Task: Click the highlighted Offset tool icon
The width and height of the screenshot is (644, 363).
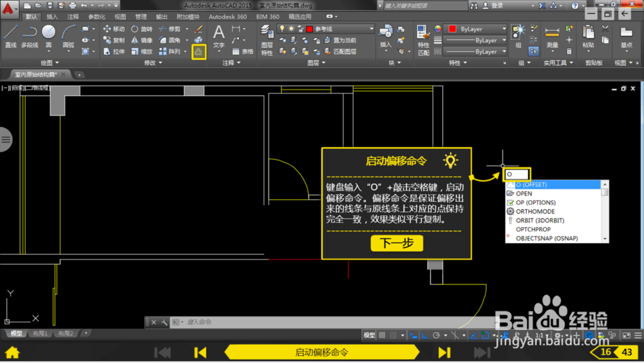Action: (199, 52)
